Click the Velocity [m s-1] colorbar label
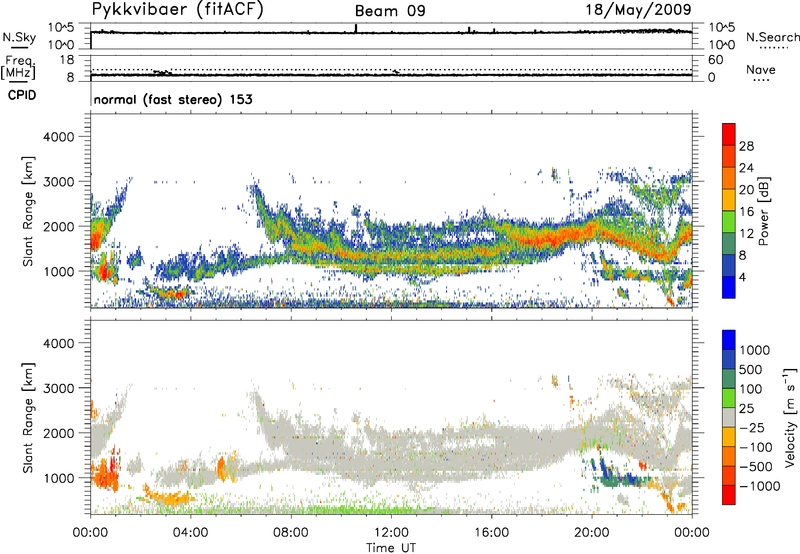The width and height of the screenshot is (800, 554). pyautogui.click(x=790, y=417)
